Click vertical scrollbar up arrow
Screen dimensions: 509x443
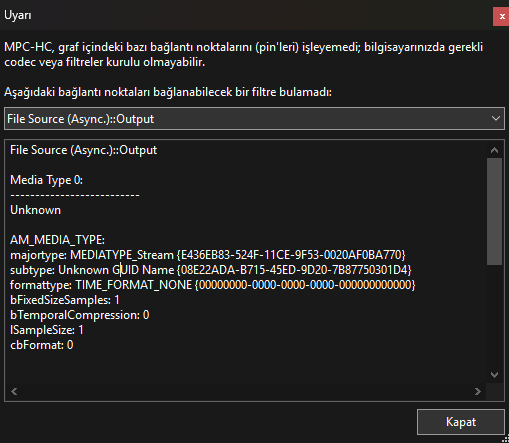click(494, 150)
